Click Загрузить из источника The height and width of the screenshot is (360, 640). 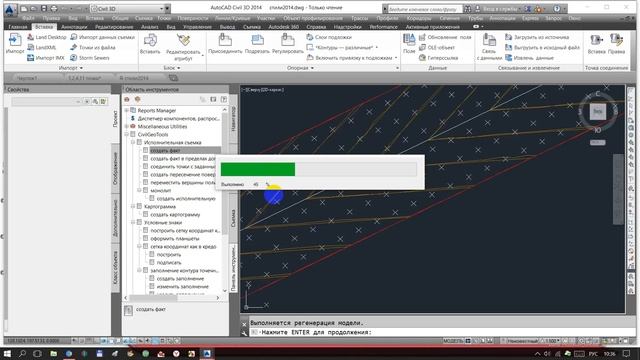pos(537,37)
